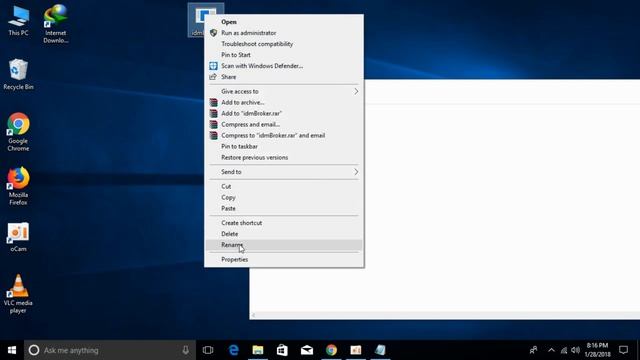Launch Microsoft Edge from taskbar
Image resolution: width=640 pixels, height=360 pixels.
233,350
